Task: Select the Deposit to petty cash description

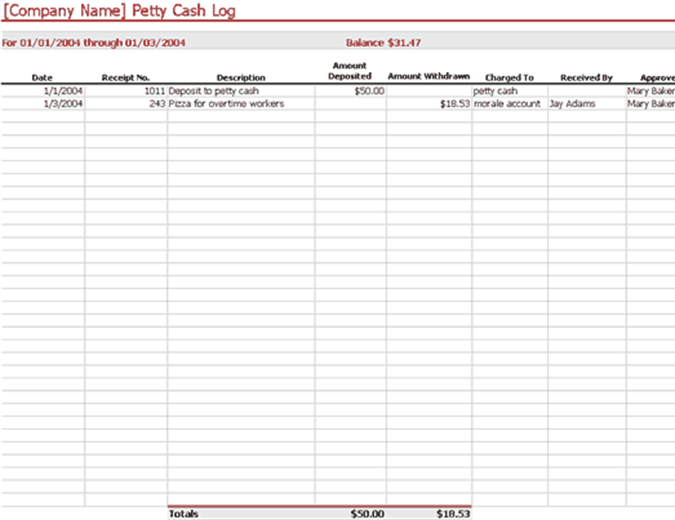Action: [x=214, y=91]
